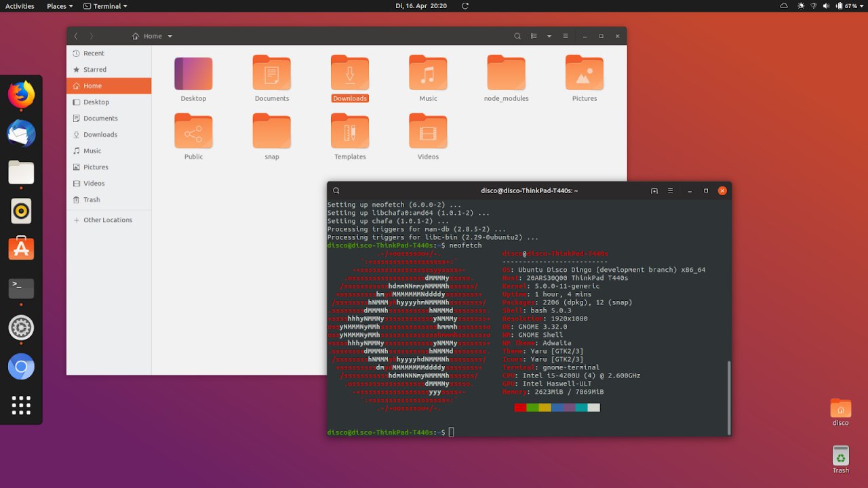This screenshot has height=488, width=868.
Task: Open the Places menu in top bar
Action: (x=59, y=6)
